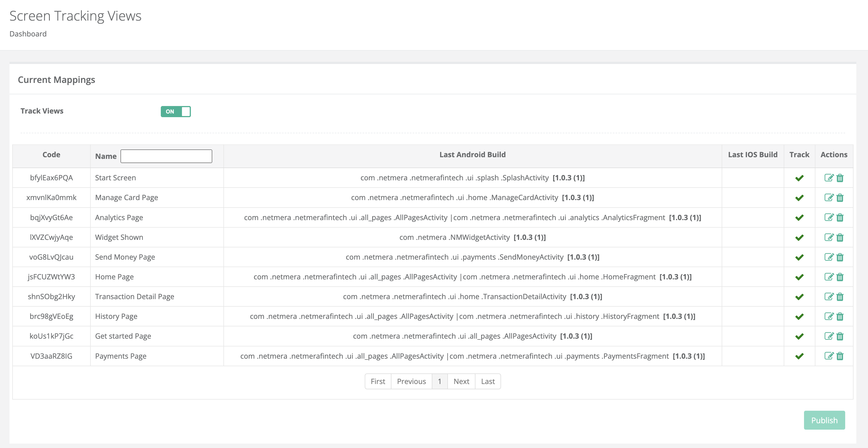Edit the Analytics Page mapping
Viewport: 868px width, 448px height.
point(828,217)
